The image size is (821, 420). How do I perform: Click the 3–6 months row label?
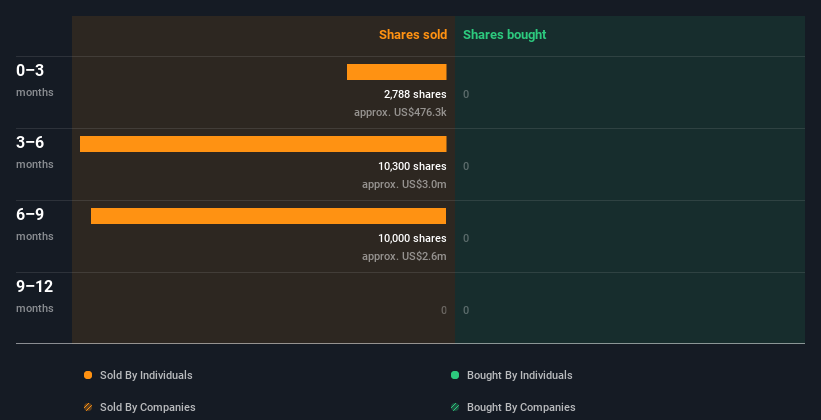[x=35, y=152]
